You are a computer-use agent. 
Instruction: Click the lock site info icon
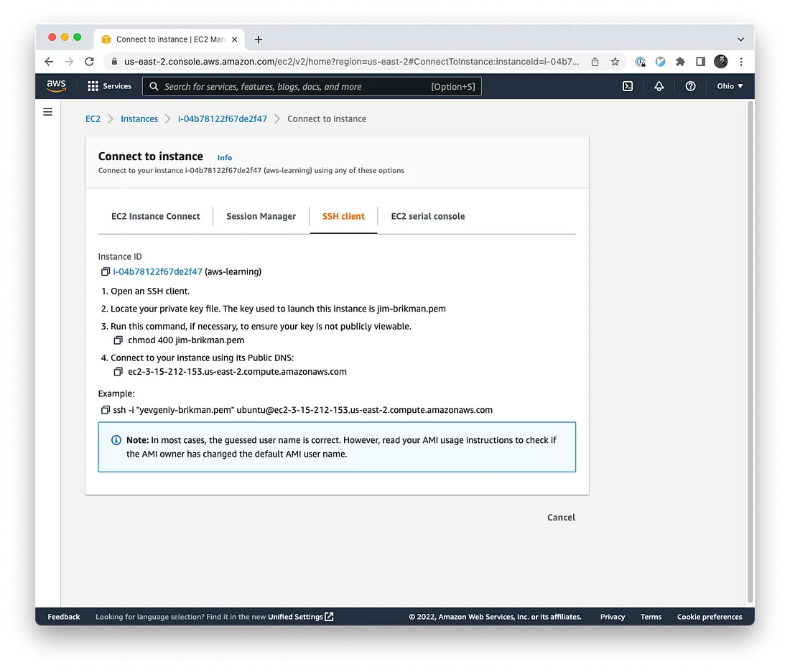[114, 62]
